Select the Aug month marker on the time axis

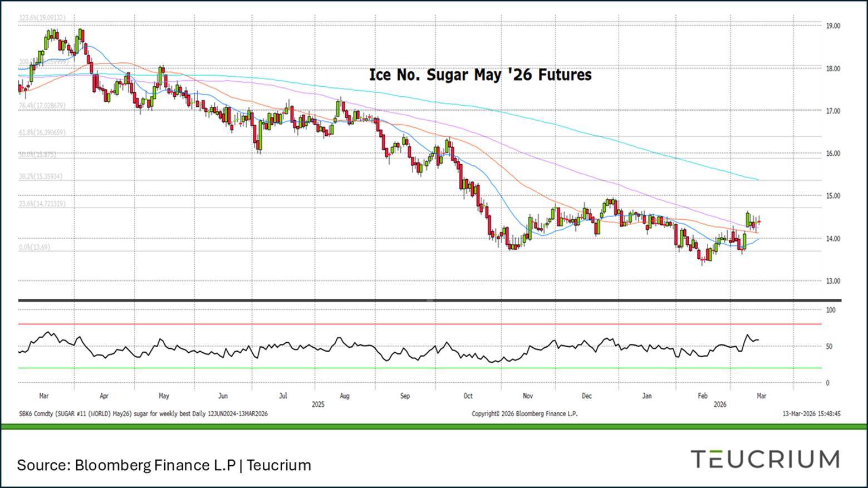coord(344,396)
